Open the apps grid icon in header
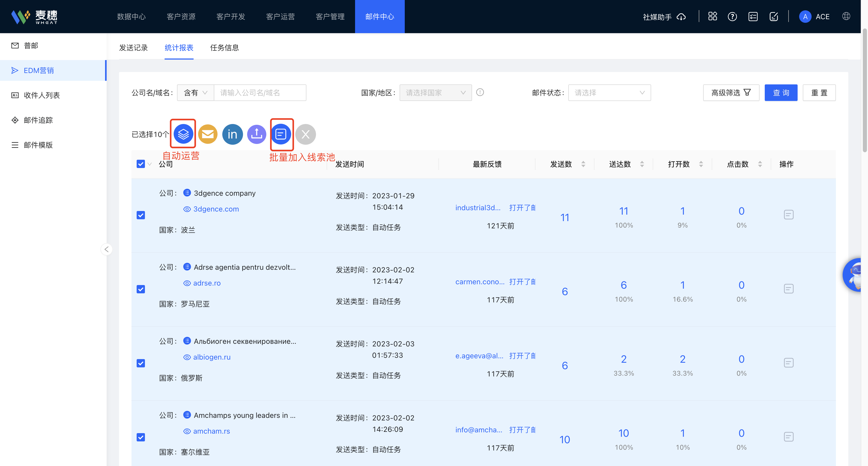This screenshot has height=466, width=868. click(713, 17)
